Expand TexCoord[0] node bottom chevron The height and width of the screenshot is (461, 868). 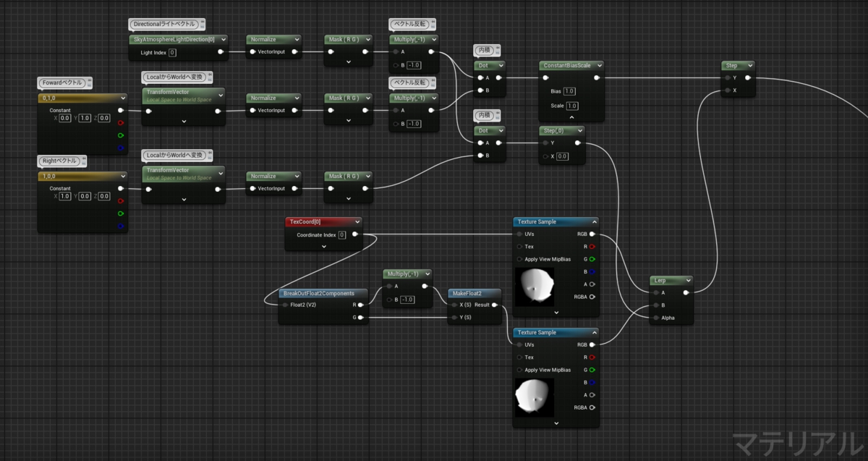(323, 246)
